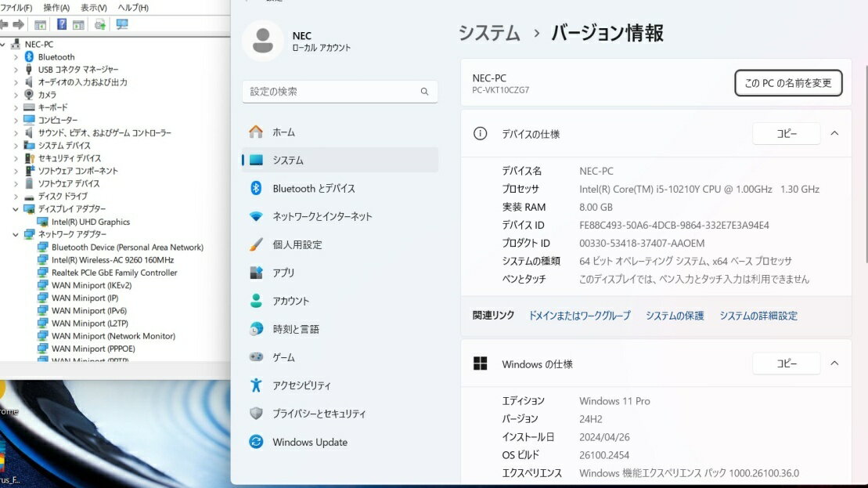Open ホーム in the Settings sidebar
Screen dimensions: 868x488
(340, 132)
